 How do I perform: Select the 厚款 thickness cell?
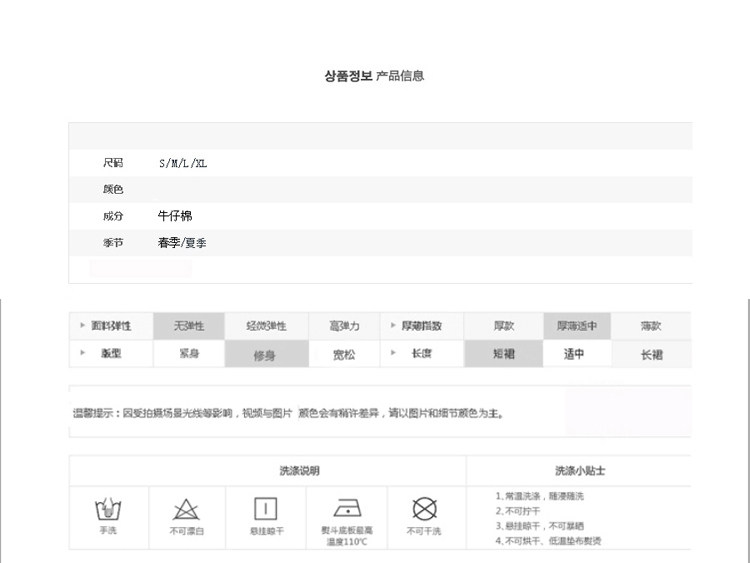(504, 326)
